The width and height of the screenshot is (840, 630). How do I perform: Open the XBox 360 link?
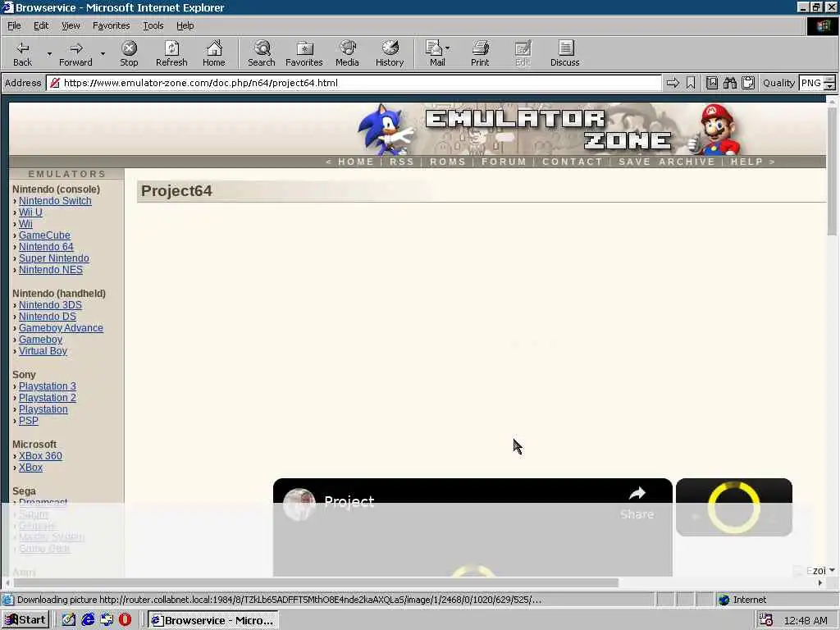pyautogui.click(x=41, y=456)
